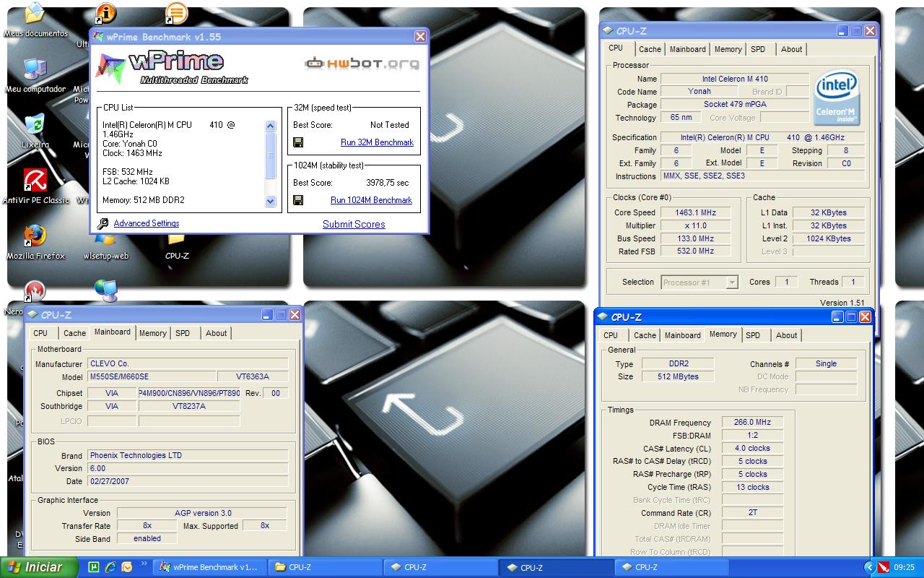Click the 09:25 taskbar clock

click(905, 568)
